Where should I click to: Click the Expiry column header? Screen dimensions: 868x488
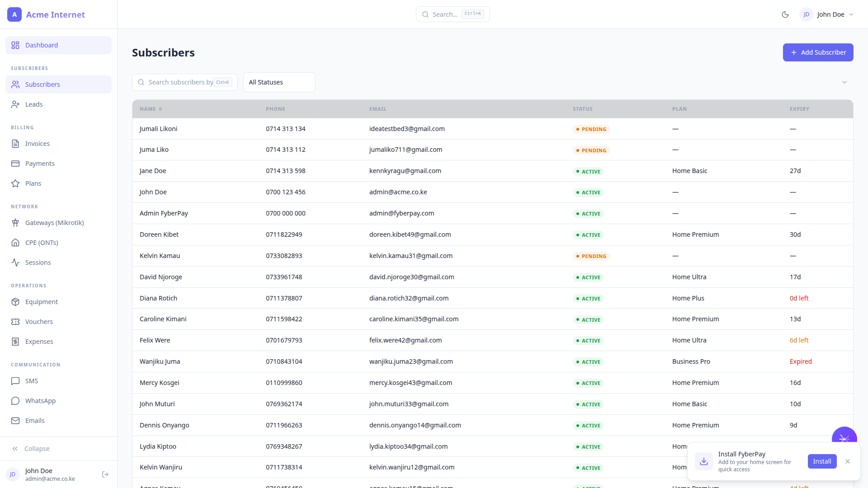(x=799, y=109)
